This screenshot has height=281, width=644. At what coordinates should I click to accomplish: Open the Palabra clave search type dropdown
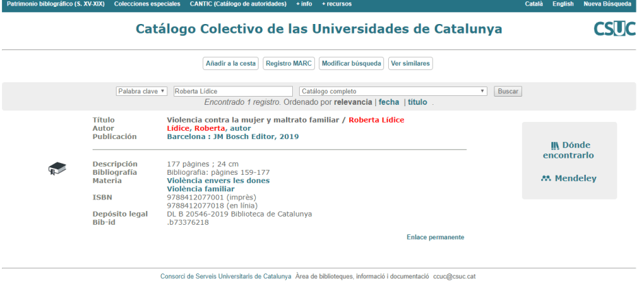click(x=142, y=91)
